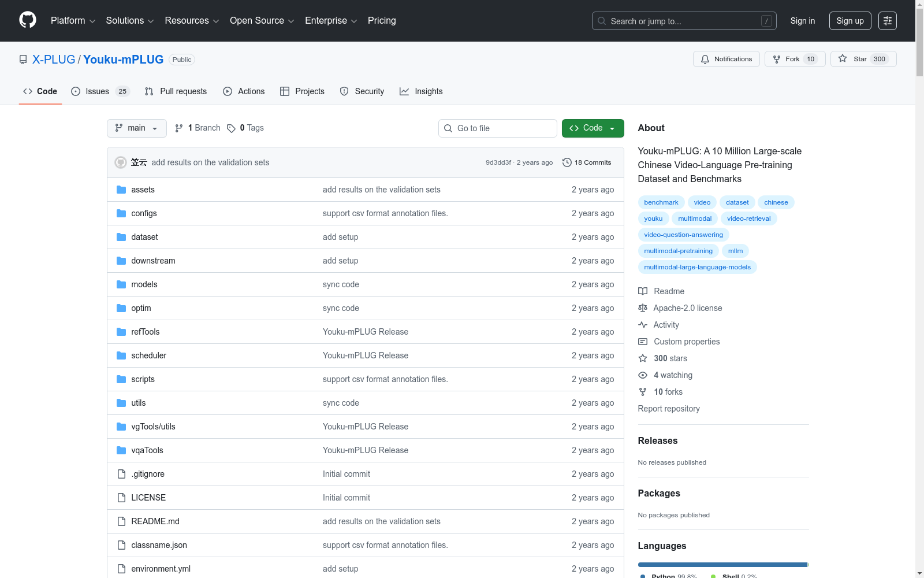924x578 pixels.
Task: Click the README.md file icon
Action: tap(121, 521)
